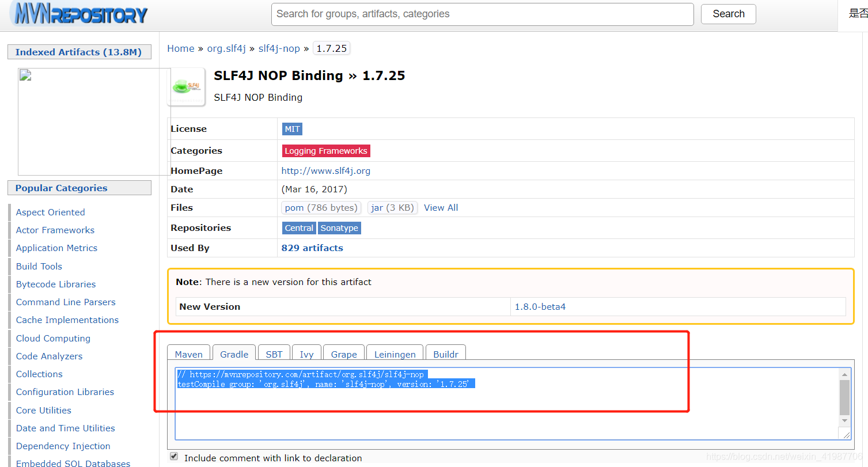Switch to the Ivy tab
This screenshot has width=868, height=467.
[306, 354]
